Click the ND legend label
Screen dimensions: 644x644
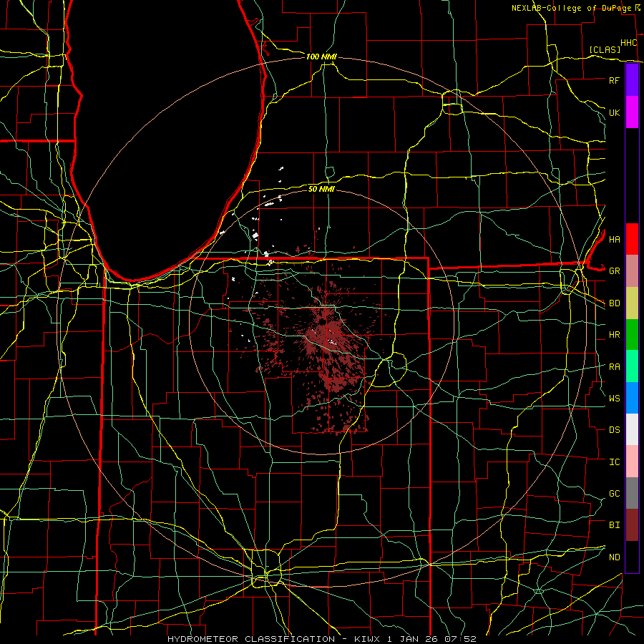(614, 557)
